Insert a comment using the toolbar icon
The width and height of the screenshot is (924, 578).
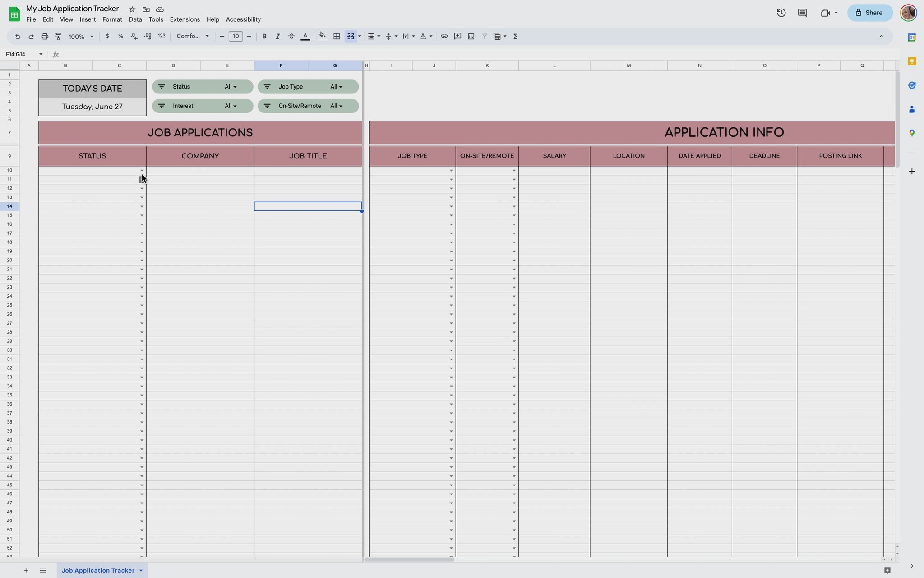(457, 36)
